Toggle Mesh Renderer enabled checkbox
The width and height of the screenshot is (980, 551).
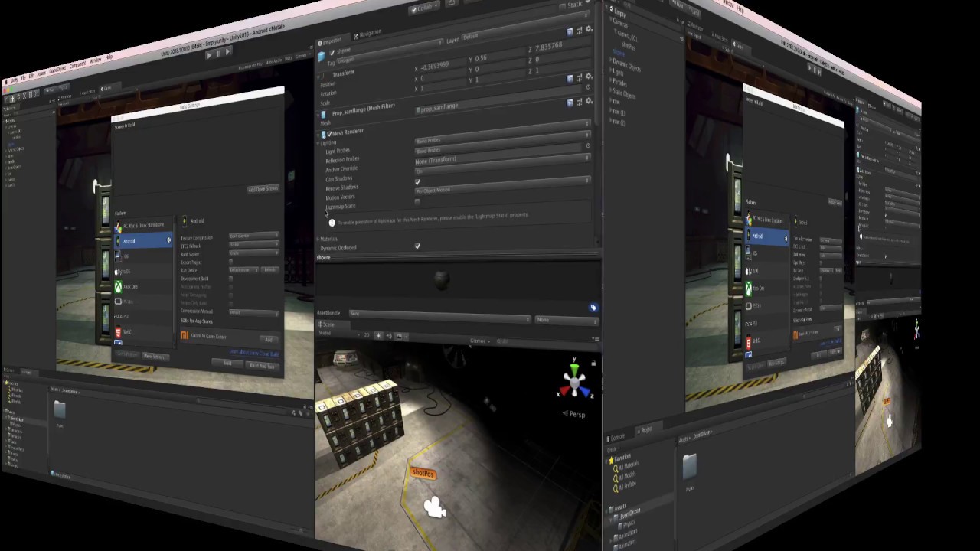[329, 134]
